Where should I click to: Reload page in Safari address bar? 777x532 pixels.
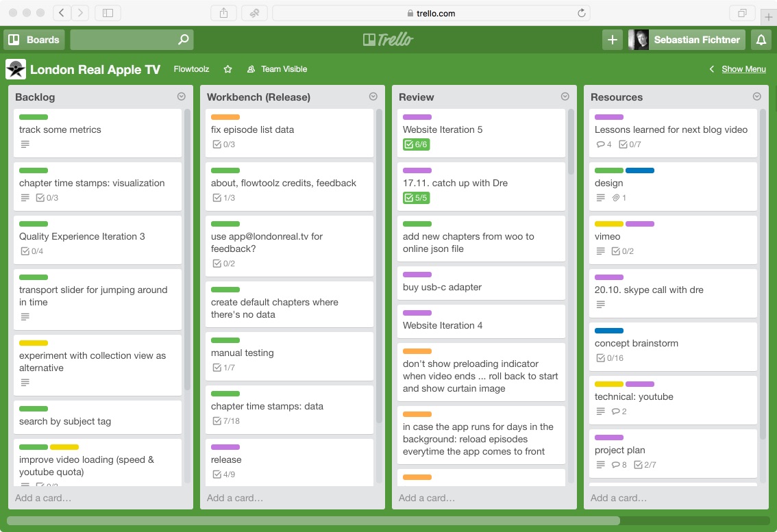pyautogui.click(x=582, y=14)
